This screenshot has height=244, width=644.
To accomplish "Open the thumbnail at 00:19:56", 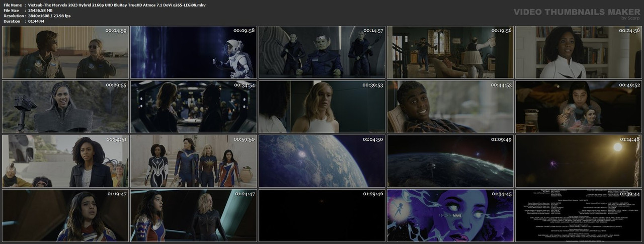I will coord(450,52).
